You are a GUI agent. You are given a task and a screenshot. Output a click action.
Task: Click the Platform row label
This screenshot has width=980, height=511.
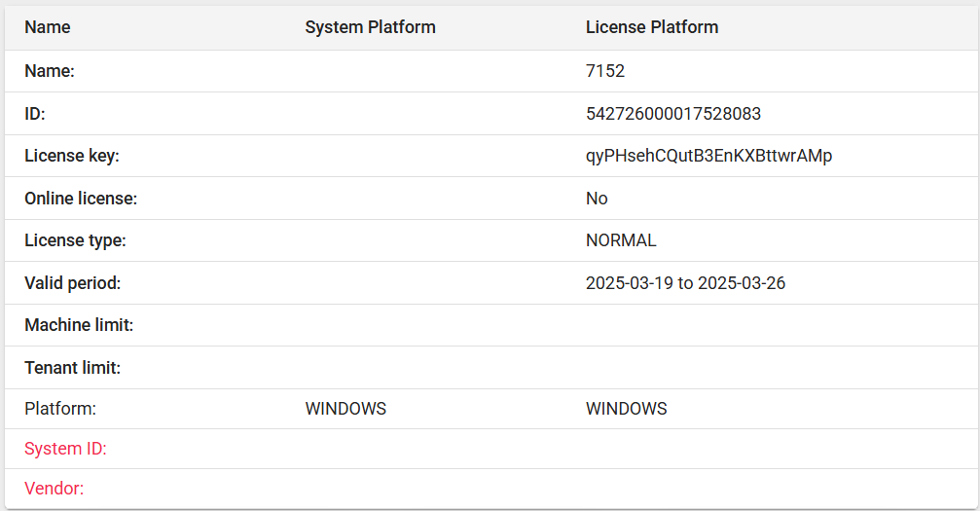click(60, 409)
